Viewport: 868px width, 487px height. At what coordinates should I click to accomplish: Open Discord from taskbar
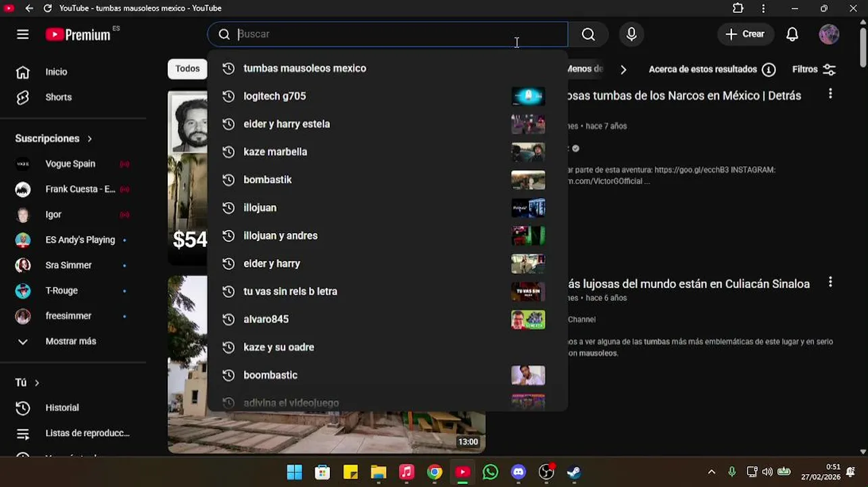(x=519, y=472)
